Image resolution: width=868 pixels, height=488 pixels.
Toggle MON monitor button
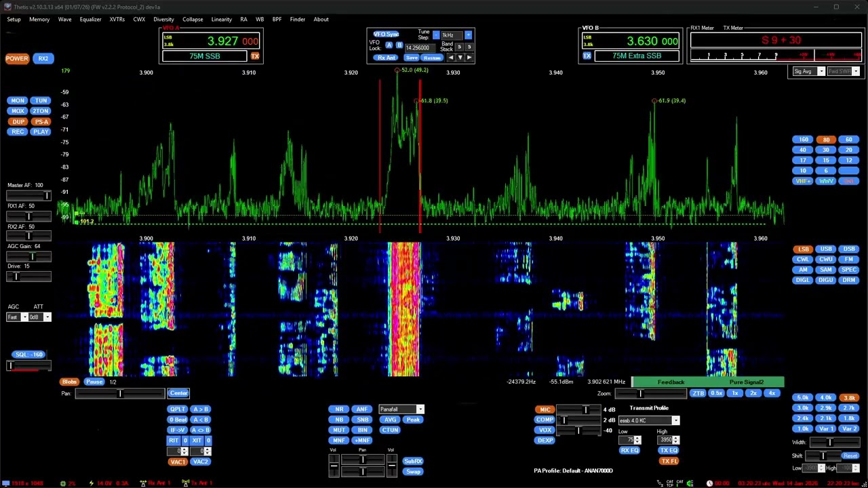point(18,101)
